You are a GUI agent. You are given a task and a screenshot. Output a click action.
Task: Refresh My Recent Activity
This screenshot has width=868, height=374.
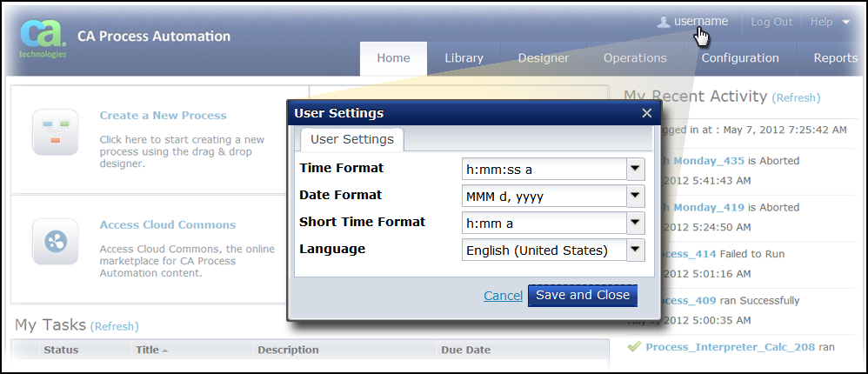coord(796,98)
